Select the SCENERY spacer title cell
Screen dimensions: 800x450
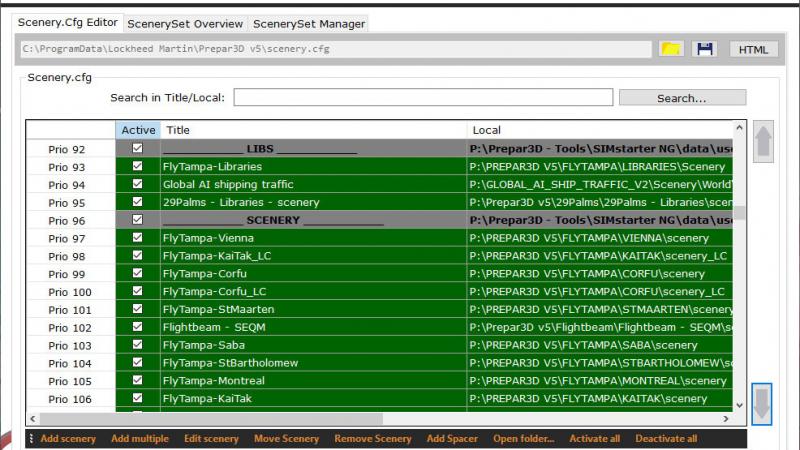313,220
